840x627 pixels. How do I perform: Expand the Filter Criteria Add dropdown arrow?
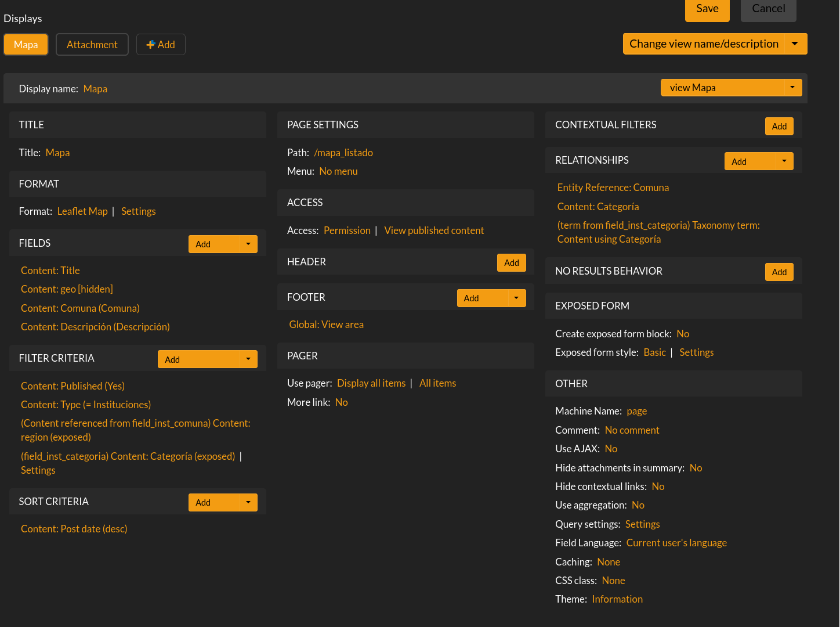coord(248,359)
